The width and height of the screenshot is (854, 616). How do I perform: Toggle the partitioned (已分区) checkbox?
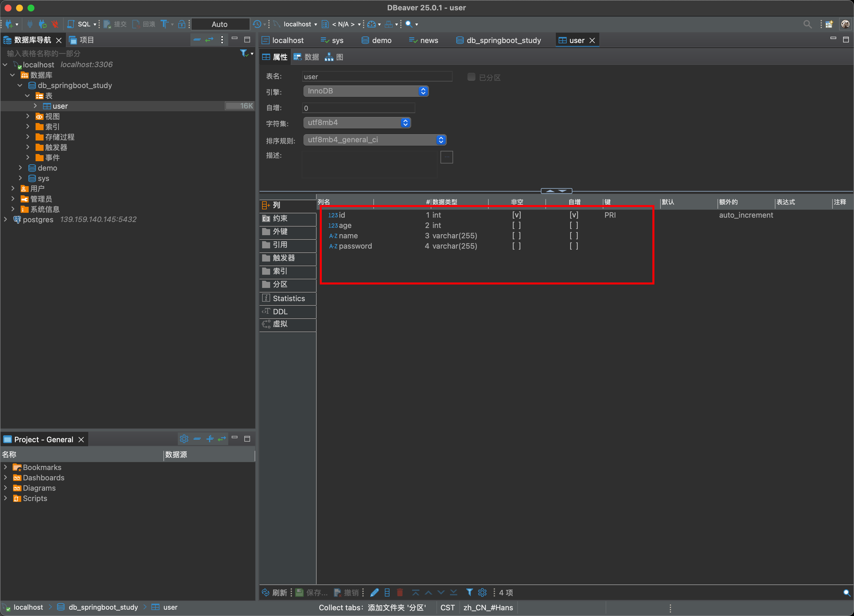(x=471, y=77)
